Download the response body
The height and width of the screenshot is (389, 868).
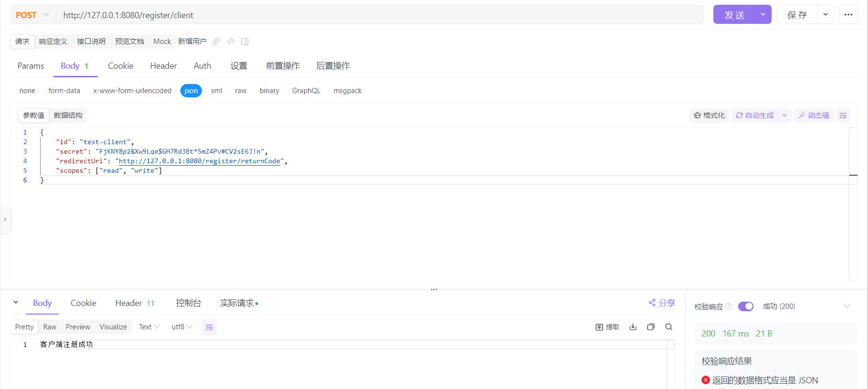[x=633, y=327]
